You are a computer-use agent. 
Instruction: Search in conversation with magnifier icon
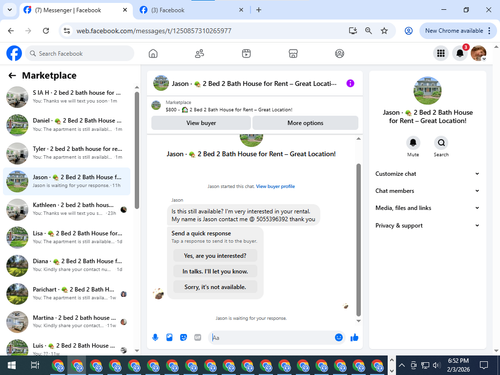(441, 143)
